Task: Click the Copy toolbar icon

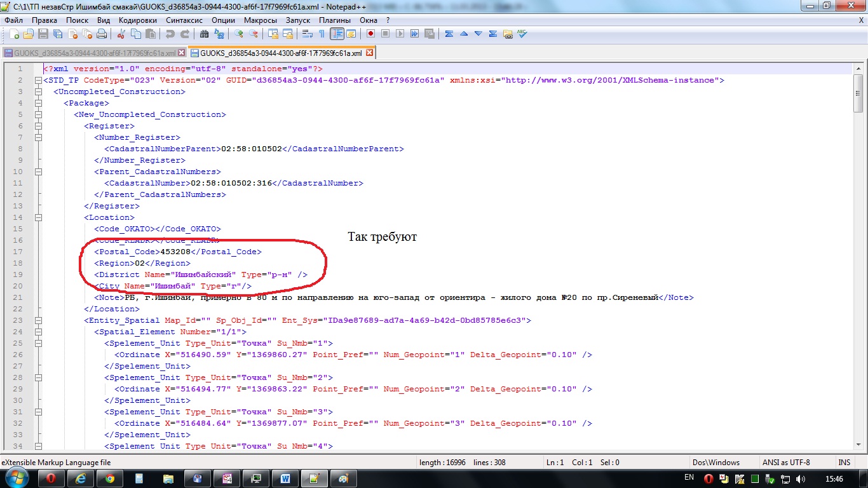Action: tap(135, 34)
